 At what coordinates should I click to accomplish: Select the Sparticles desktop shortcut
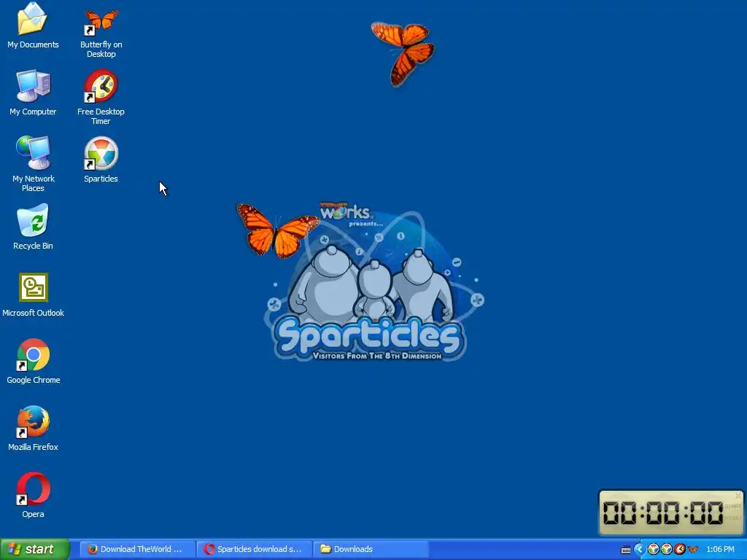[x=101, y=160]
